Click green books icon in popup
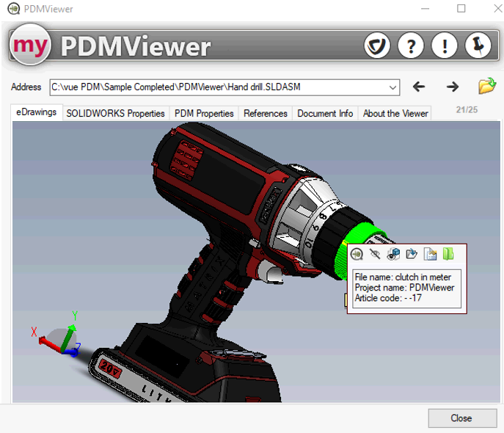The image size is (504, 433). pyautogui.click(x=448, y=255)
